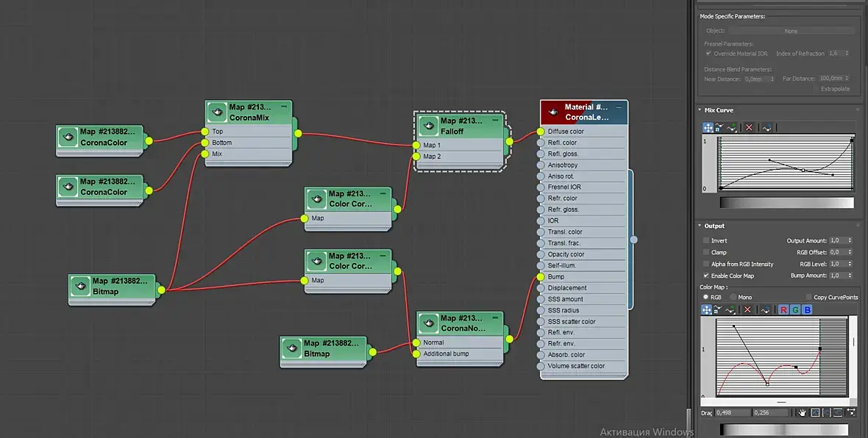Image resolution: width=868 pixels, height=438 pixels.
Task: Click the CoronaMix Top input socket
Action: (204, 132)
